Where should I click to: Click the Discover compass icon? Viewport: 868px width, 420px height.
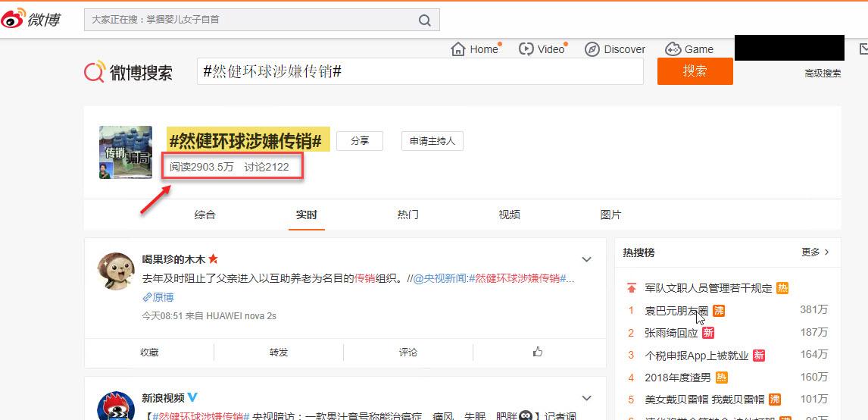(x=592, y=49)
